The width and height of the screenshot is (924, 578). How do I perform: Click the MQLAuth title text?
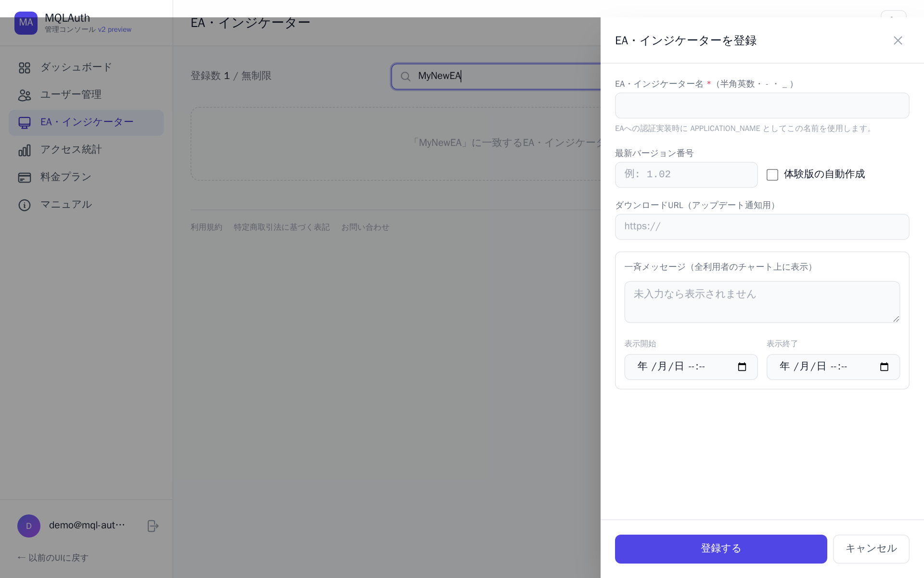coord(67,18)
